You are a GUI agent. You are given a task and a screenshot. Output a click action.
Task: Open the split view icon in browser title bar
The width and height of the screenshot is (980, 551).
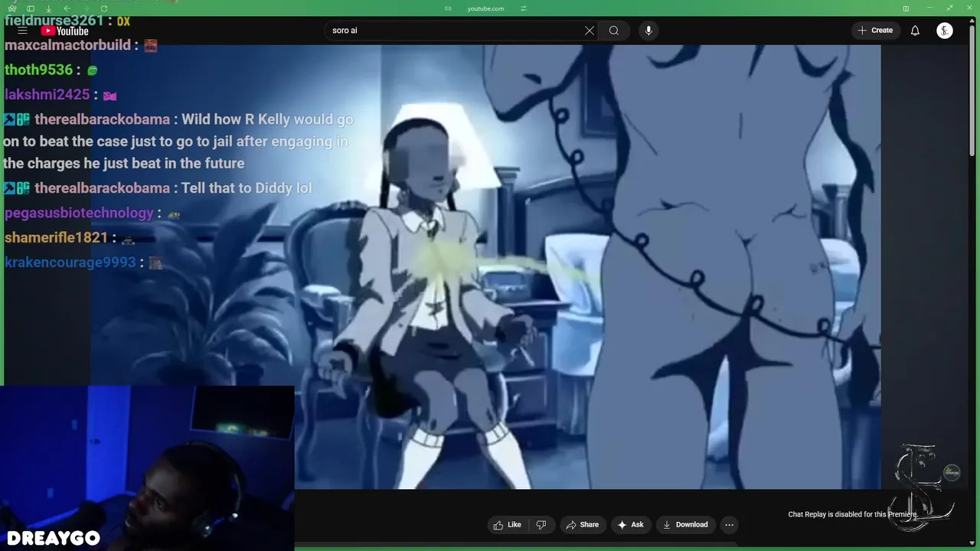(906, 8)
